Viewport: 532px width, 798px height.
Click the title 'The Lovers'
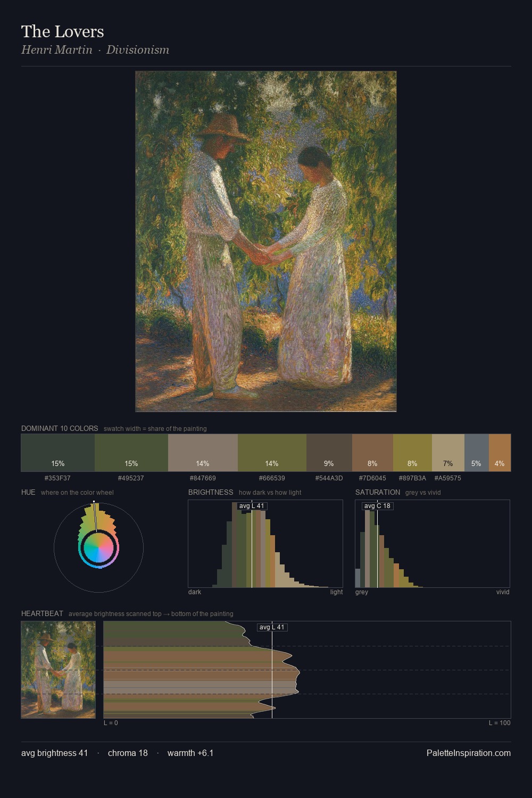coord(63,31)
